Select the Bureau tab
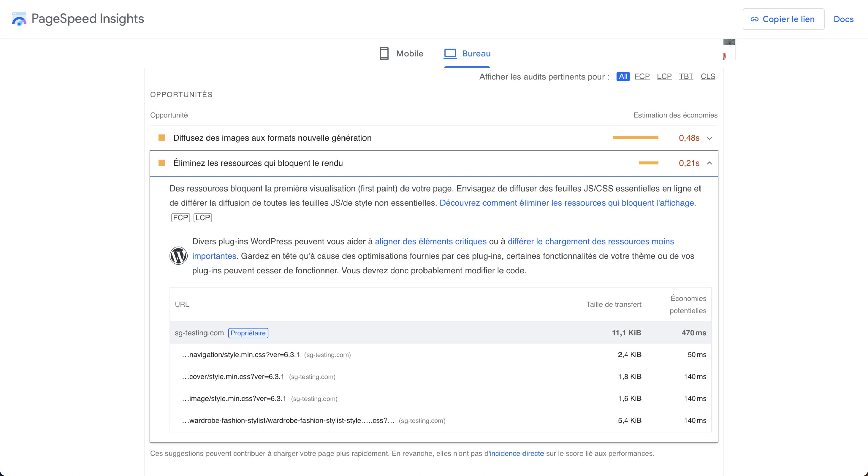 click(x=467, y=54)
